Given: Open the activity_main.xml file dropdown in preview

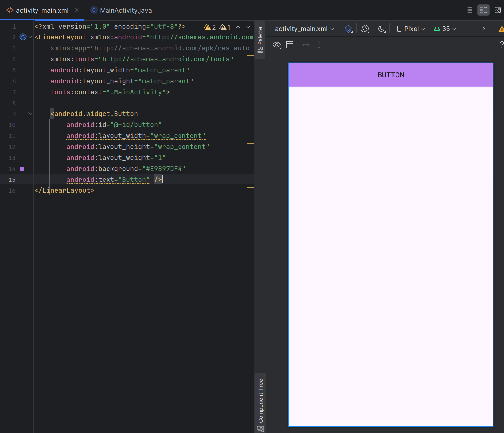Looking at the screenshot, I should click(305, 29).
